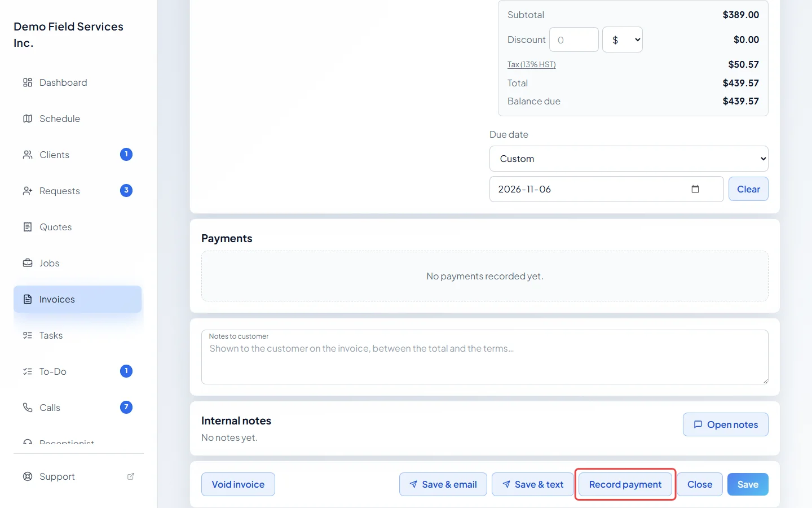Screen dimensions: 812x508
Task: Click the Notes to customer text area
Action: 485,357
